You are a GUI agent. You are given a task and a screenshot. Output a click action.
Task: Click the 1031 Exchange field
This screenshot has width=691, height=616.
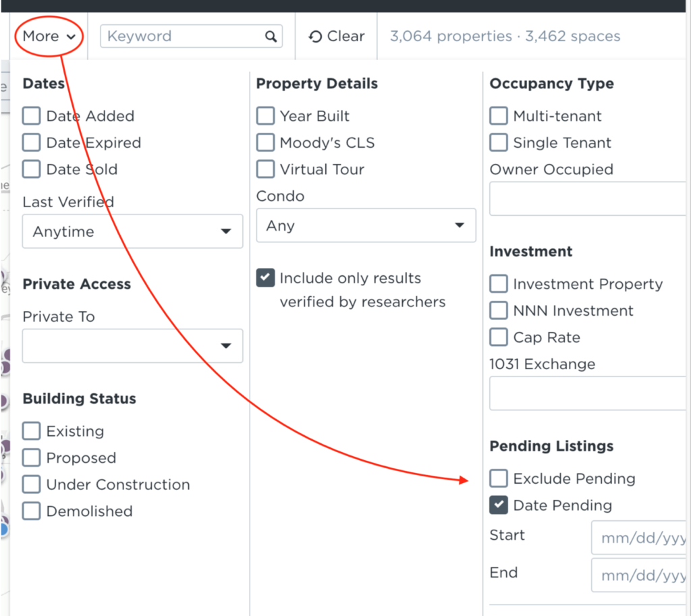click(588, 393)
